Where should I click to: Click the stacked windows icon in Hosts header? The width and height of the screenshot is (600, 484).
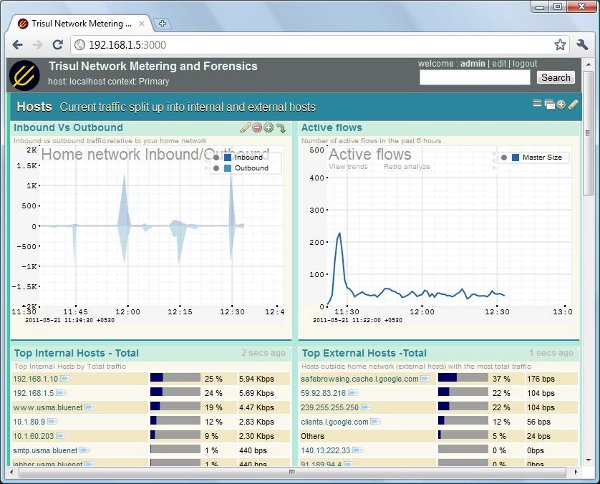click(x=549, y=104)
